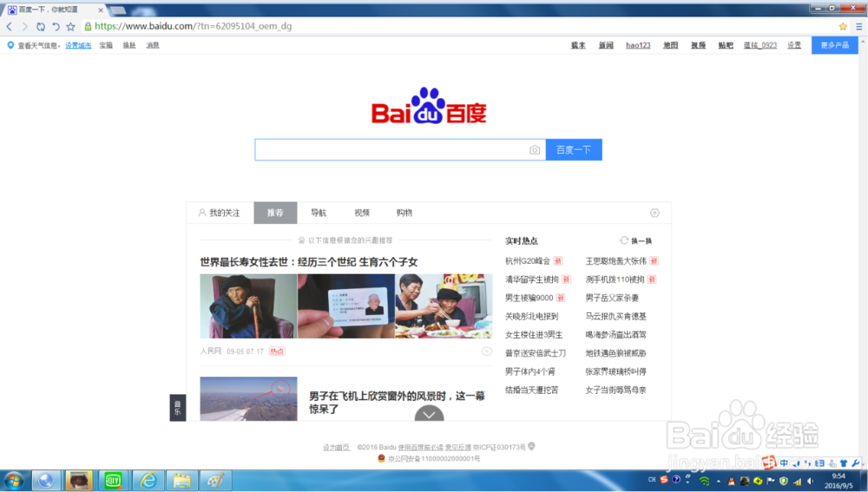Open the airplane window view thumbnail
This screenshot has width=868, height=492.
(x=248, y=399)
